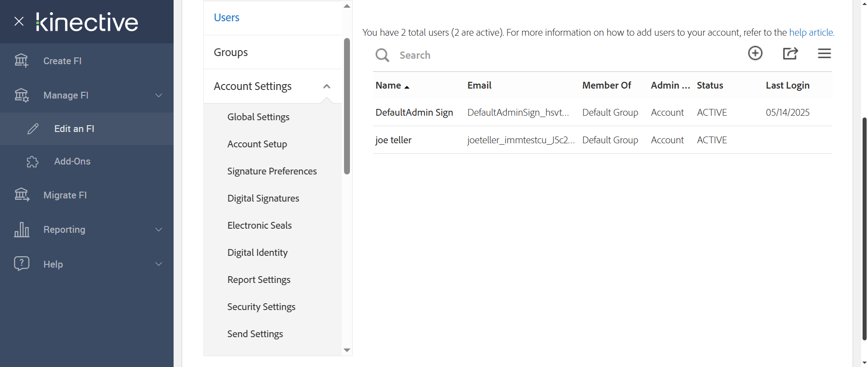
Task: Sort users by Name column header
Action: tap(389, 85)
